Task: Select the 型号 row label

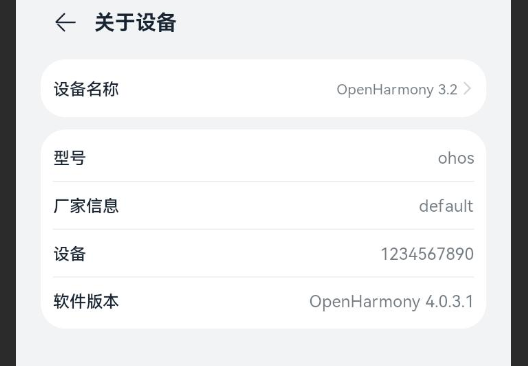Action: [x=69, y=158]
